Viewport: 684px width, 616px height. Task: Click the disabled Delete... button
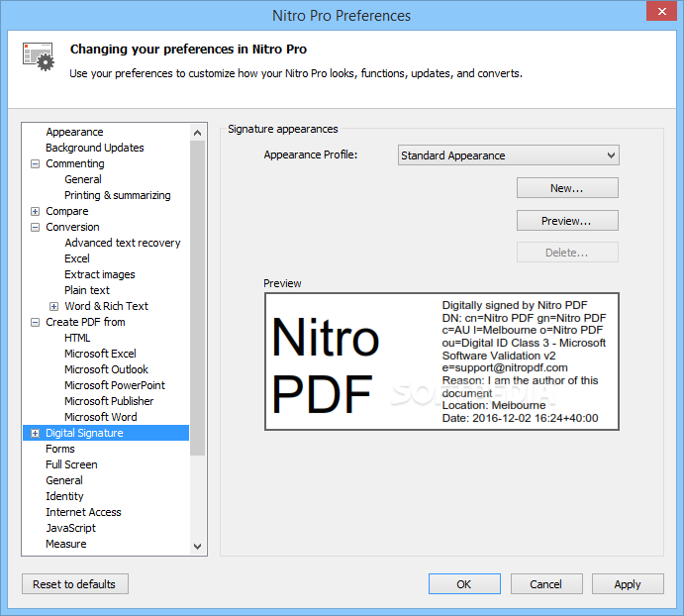tap(567, 253)
